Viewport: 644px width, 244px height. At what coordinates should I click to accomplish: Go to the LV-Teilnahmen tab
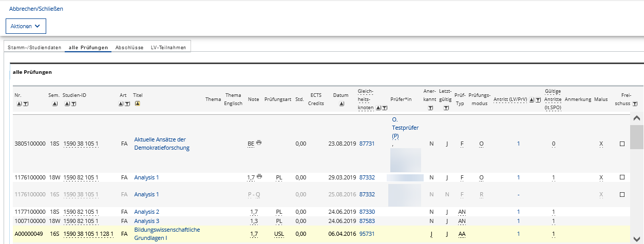click(x=169, y=47)
